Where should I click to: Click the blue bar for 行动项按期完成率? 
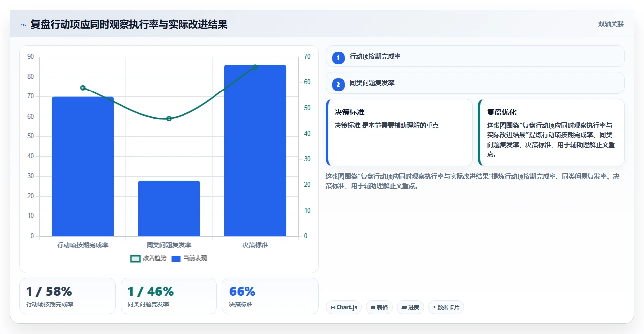click(83, 166)
